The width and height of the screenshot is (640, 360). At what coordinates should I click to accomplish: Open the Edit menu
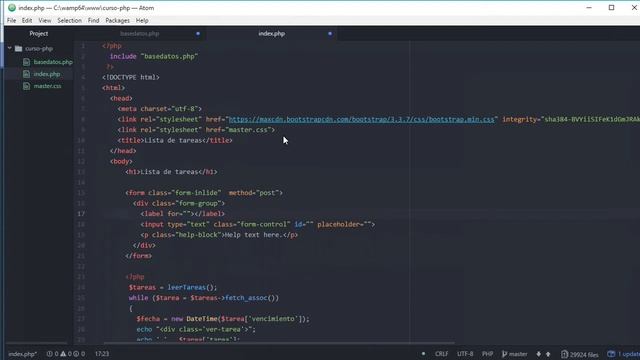27,20
